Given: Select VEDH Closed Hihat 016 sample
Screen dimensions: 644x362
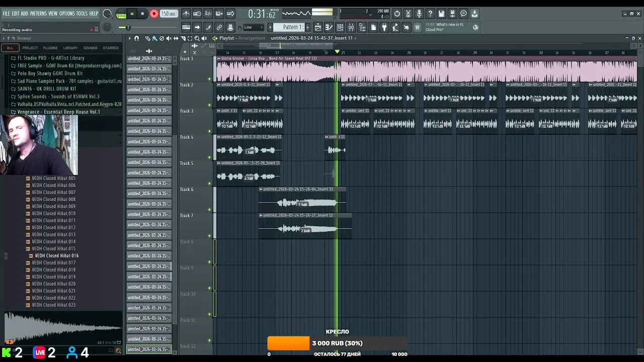Looking at the screenshot, I should coord(56,256).
